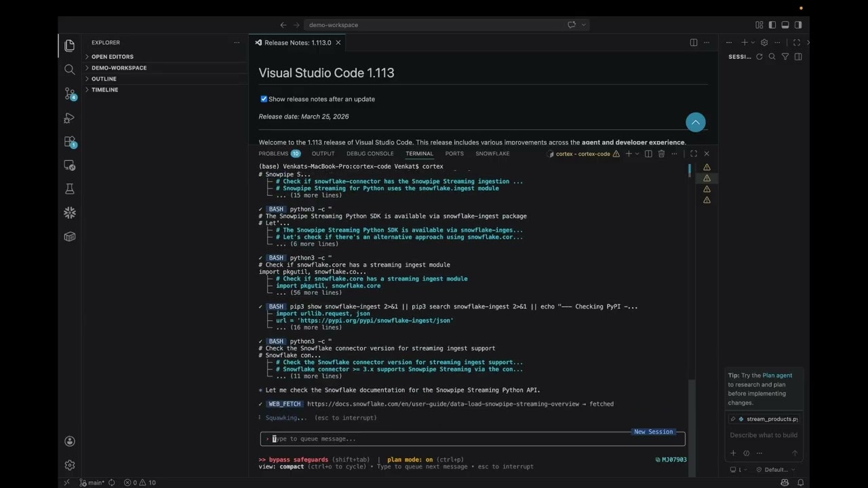Open Run and Debug view
The height and width of the screenshot is (488, 868).
coord(69,118)
